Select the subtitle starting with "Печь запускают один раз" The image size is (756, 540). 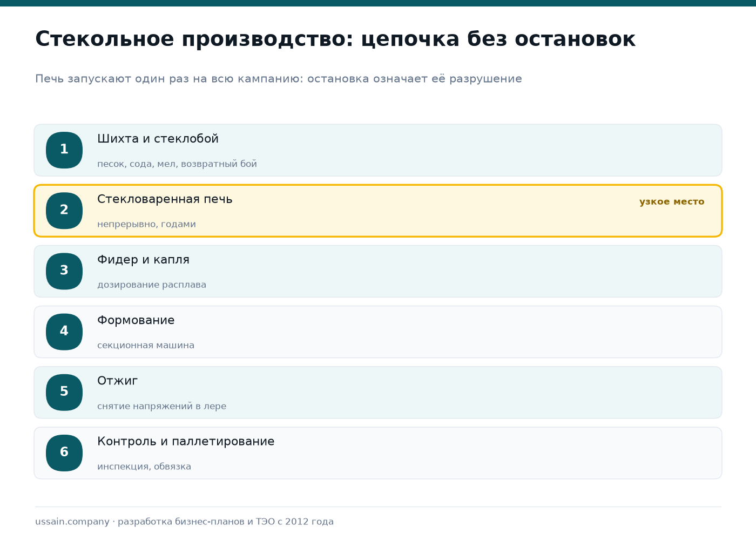coord(279,79)
